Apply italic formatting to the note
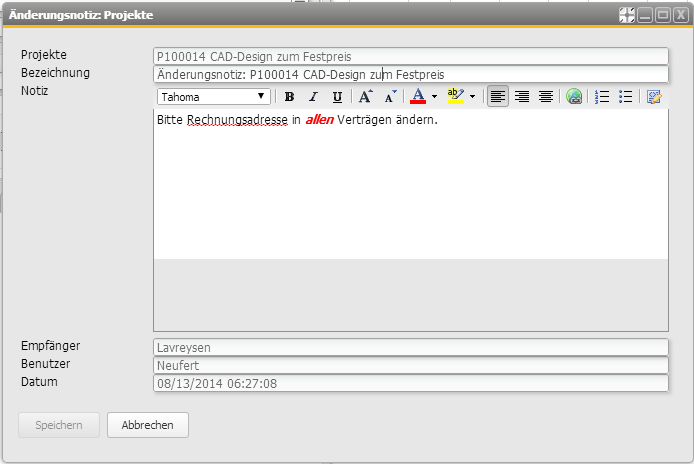The image size is (694, 464). [x=313, y=97]
